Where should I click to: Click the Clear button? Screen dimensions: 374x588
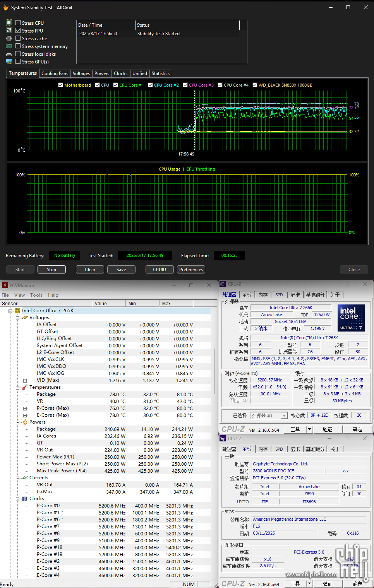pos(90,270)
